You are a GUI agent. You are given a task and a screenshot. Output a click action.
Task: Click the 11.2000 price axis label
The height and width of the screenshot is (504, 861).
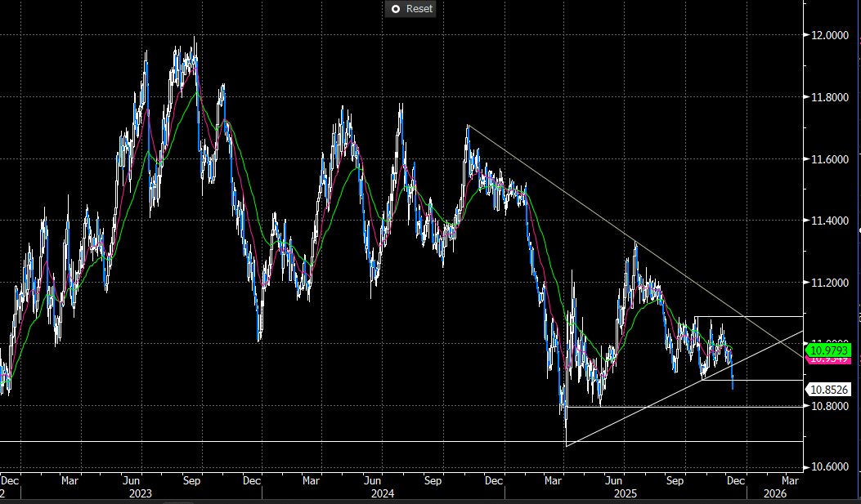[831, 283]
